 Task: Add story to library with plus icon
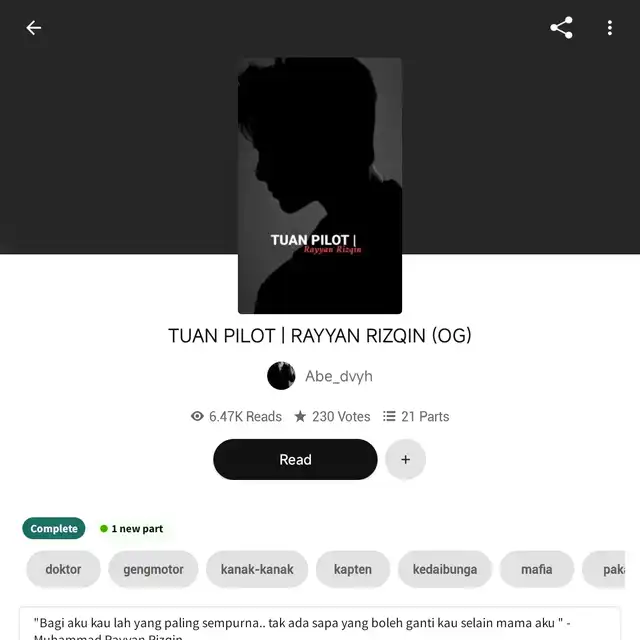click(405, 460)
